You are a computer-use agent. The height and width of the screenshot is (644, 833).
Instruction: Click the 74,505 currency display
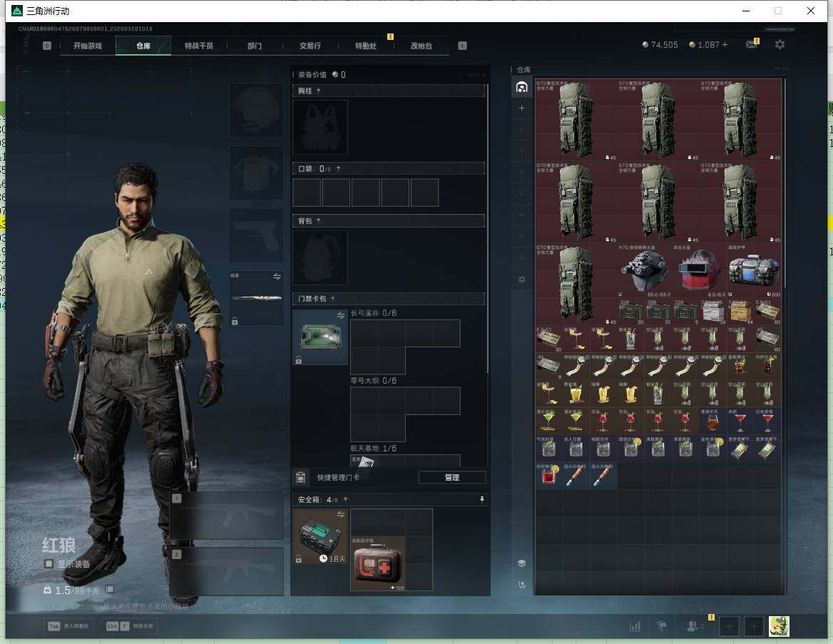point(660,45)
